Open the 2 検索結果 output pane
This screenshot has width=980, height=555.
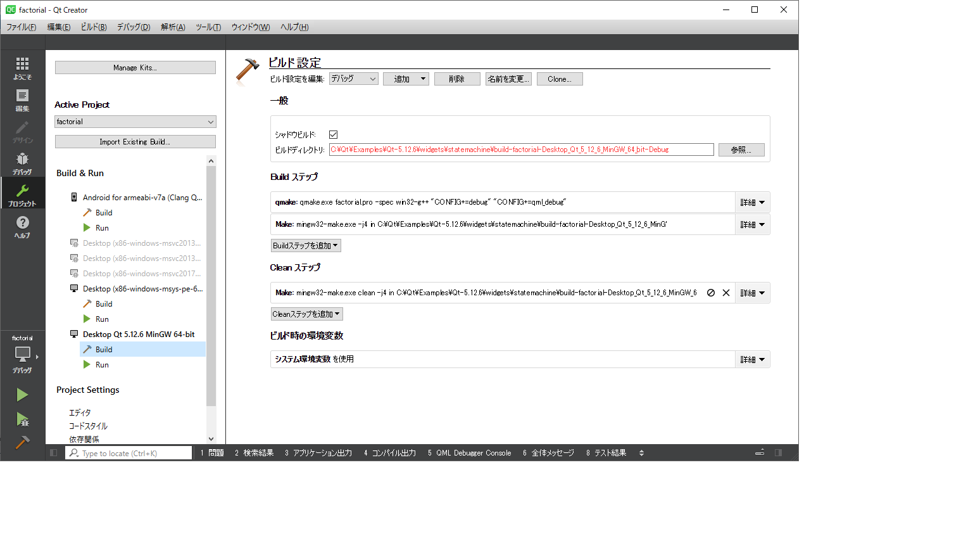(254, 453)
